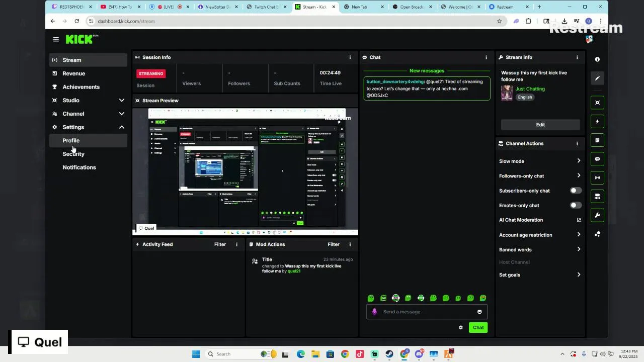Viewport: 644px width, 362px height.
Task: Click the pencil edit icon in right rail
Action: 597,78
